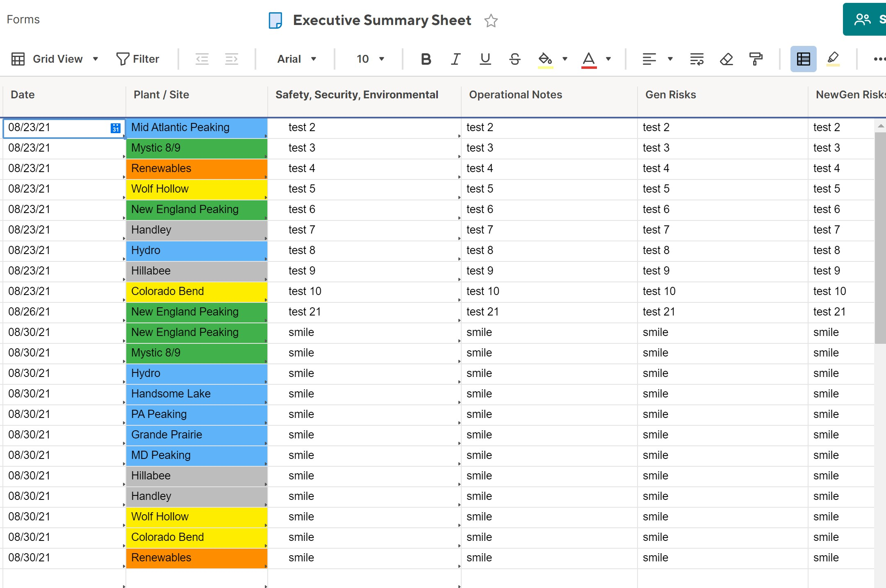
Task: Click the 08/23/21 Mystic 8/9 cell
Action: coord(197,148)
